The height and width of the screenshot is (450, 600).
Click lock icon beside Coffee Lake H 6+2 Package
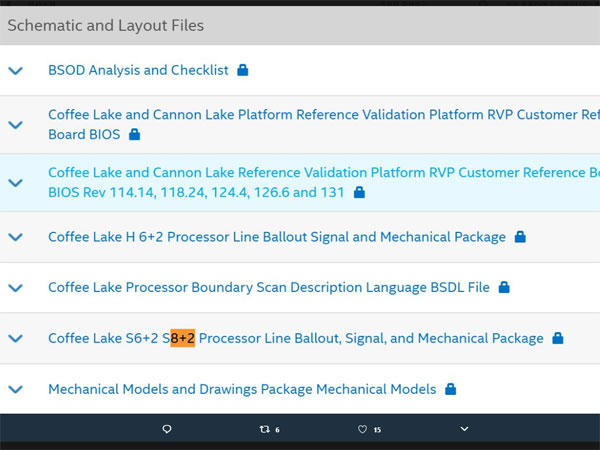coord(520,237)
